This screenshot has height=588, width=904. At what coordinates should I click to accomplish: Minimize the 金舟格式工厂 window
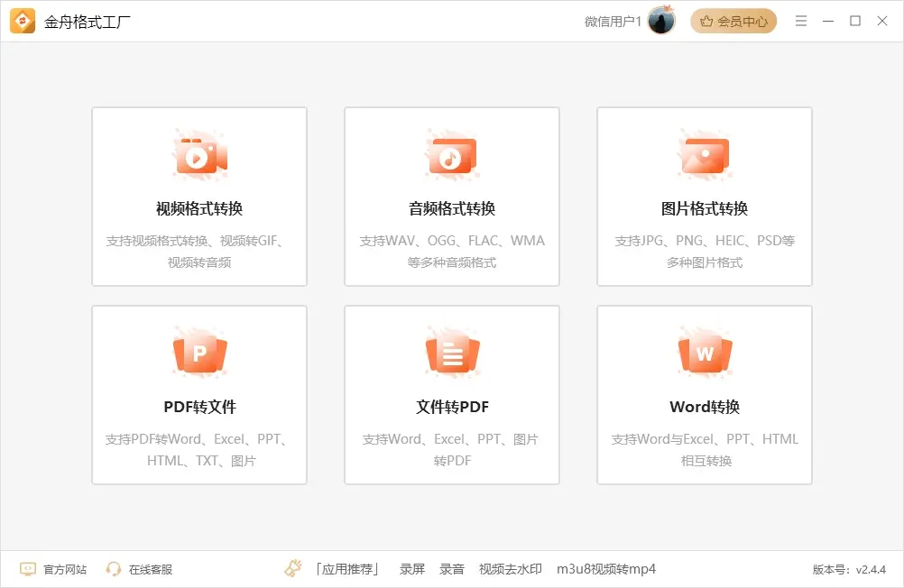click(x=828, y=22)
